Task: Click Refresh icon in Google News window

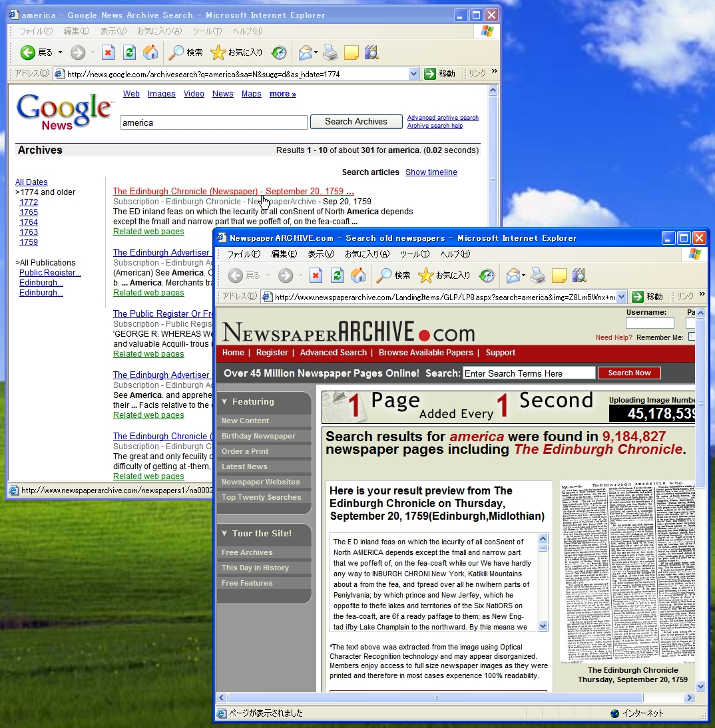Action: [x=129, y=53]
